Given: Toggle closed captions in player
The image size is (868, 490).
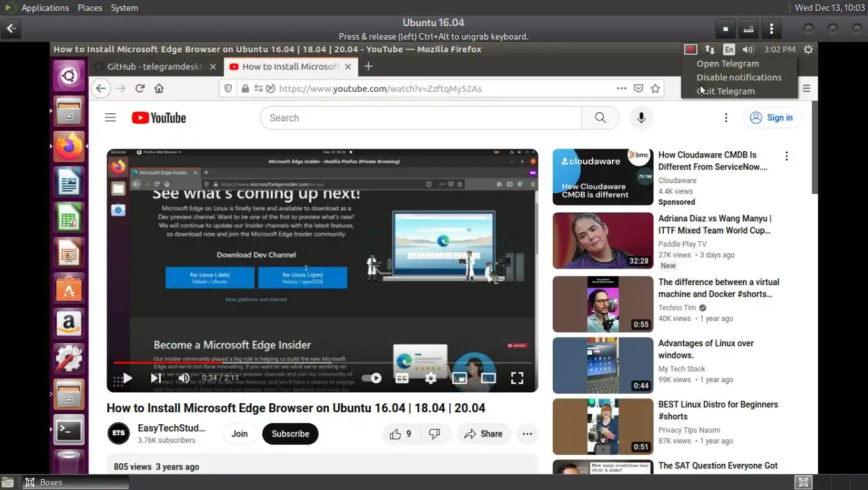Looking at the screenshot, I should 401,378.
